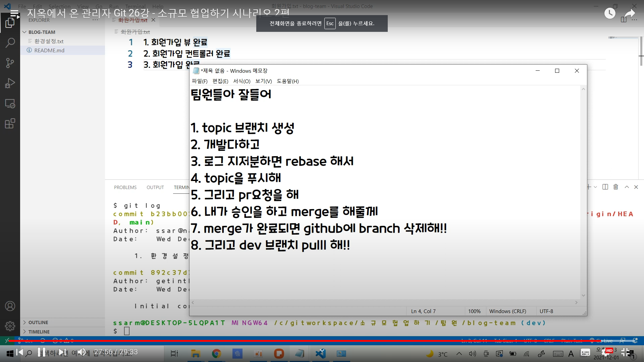This screenshot has width=644, height=362.
Task: Select the 회원가입.txt editor tab
Action: tap(133, 20)
